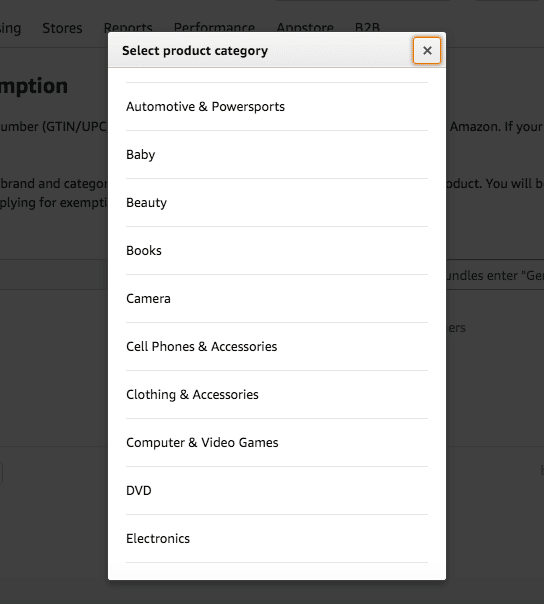Open the Stores navigation tab
The image size is (544, 604).
point(62,28)
